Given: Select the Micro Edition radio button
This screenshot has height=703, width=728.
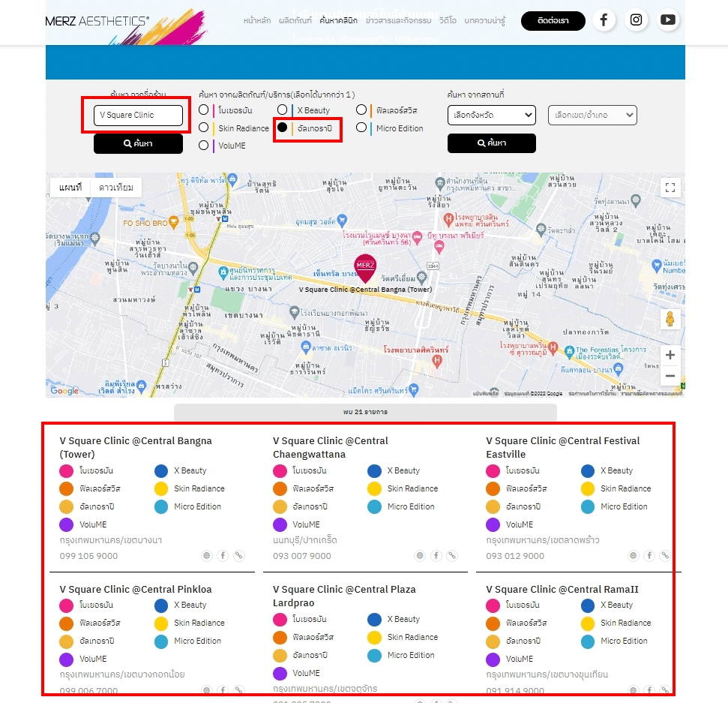Looking at the screenshot, I should click(x=361, y=128).
